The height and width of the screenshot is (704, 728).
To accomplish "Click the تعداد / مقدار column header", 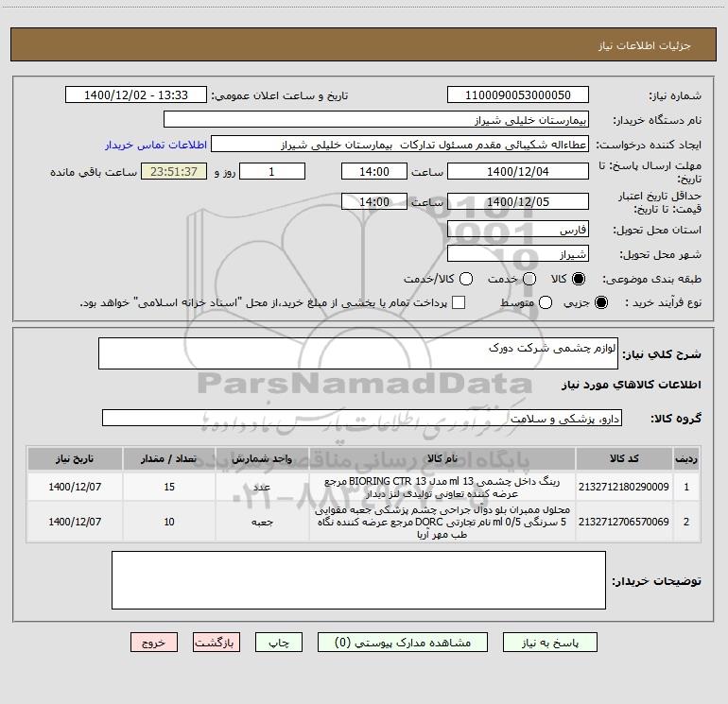I will click(x=169, y=458).
